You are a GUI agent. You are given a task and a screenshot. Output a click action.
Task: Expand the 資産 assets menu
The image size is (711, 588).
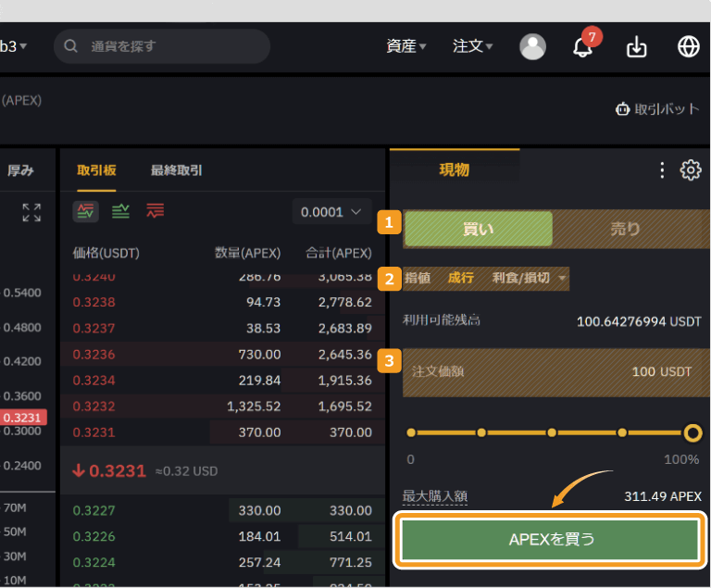pyautogui.click(x=405, y=45)
